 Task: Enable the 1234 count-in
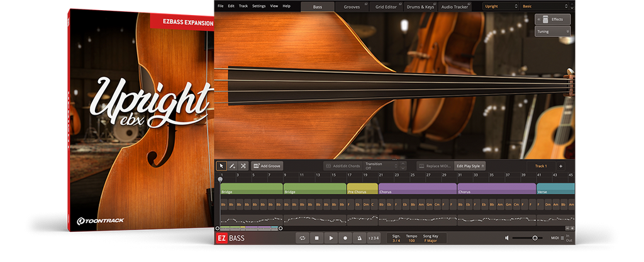coord(374,237)
